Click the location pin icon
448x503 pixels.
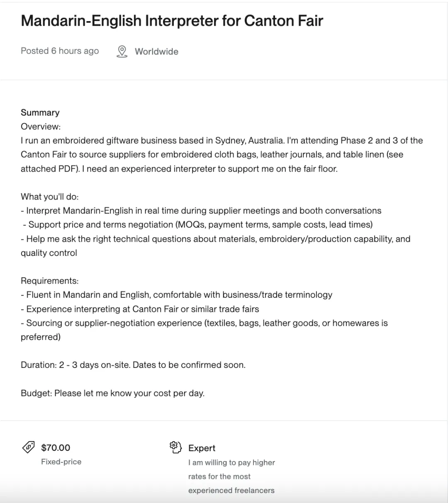pyautogui.click(x=122, y=51)
